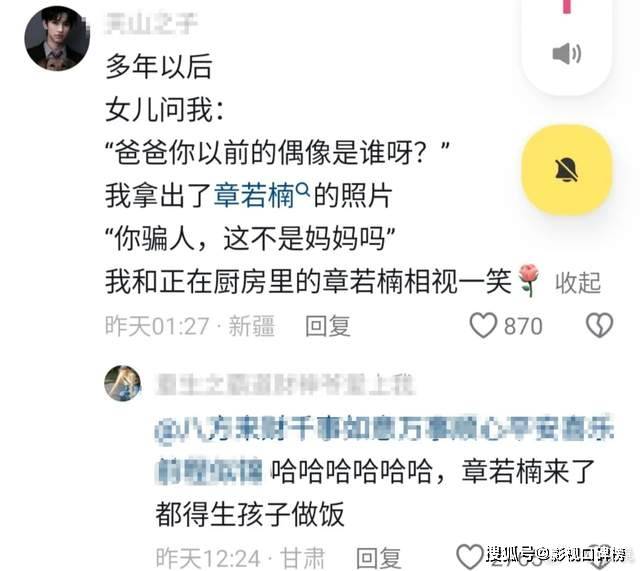Like the reply from 甘肃

click(470, 556)
